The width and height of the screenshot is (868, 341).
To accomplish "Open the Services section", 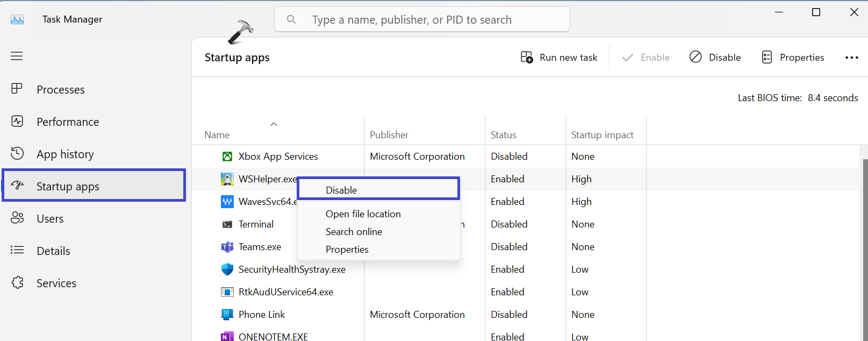I will (x=56, y=283).
